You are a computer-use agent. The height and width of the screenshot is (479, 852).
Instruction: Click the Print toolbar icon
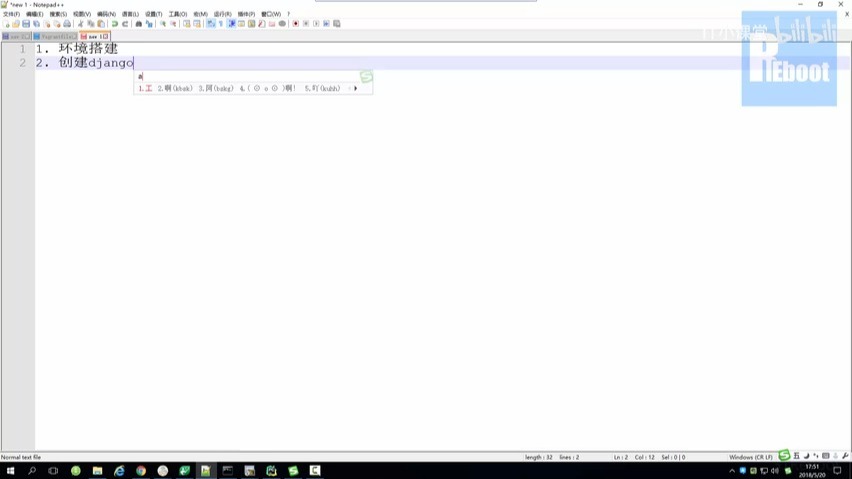pyautogui.click(x=67, y=23)
